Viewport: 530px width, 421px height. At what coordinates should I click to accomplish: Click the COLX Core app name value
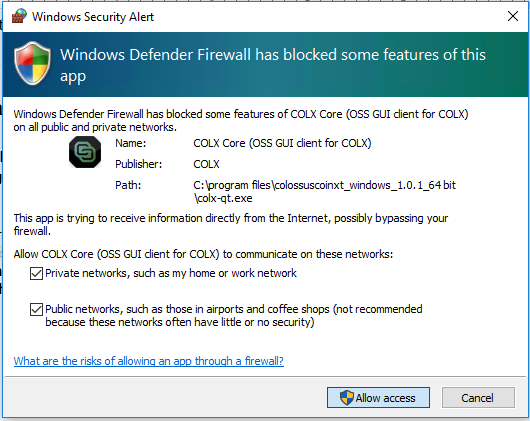click(x=282, y=143)
